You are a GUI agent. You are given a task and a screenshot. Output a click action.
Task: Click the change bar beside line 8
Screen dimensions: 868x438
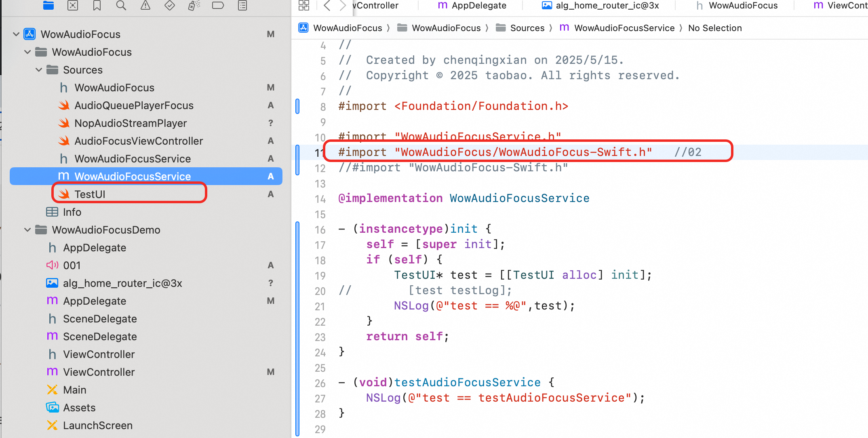(298, 106)
